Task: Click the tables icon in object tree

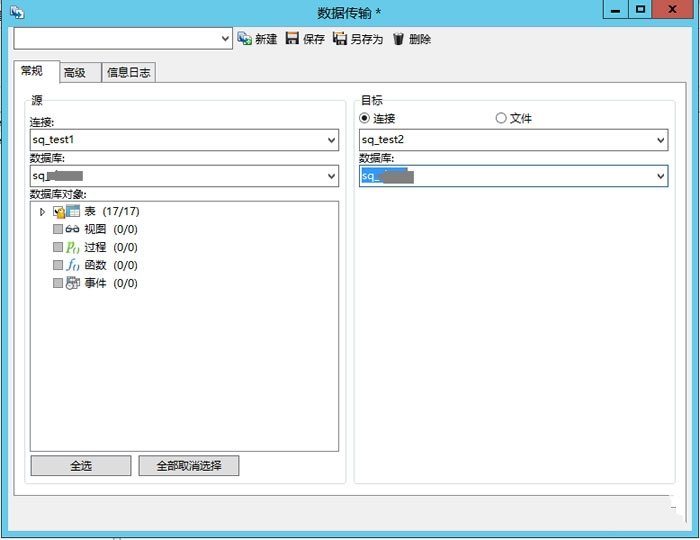Action: (73, 211)
